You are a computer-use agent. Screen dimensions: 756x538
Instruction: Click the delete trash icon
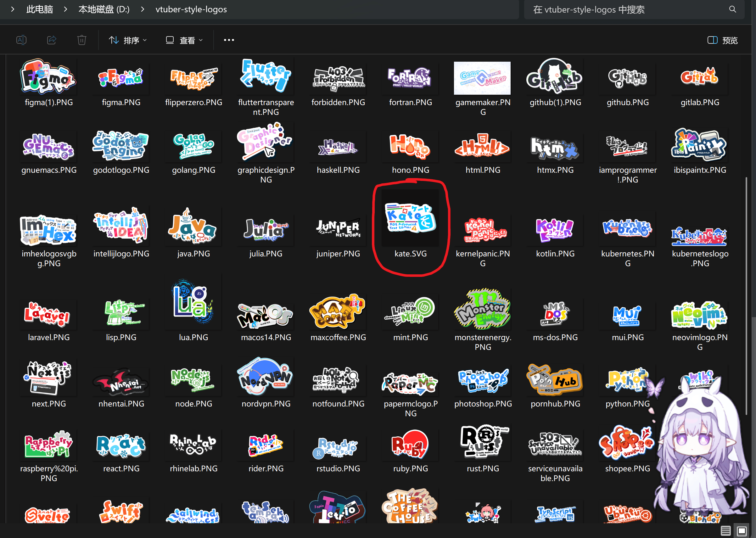pyautogui.click(x=81, y=40)
